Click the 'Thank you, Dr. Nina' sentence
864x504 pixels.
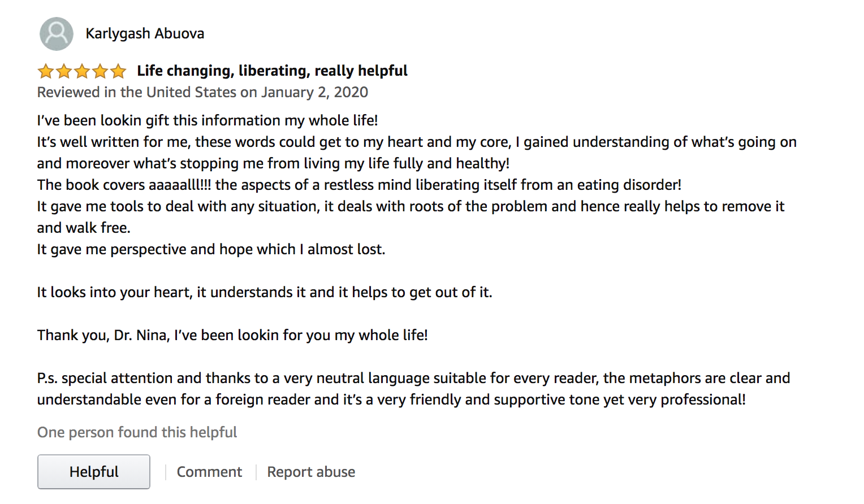(x=232, y=335)
